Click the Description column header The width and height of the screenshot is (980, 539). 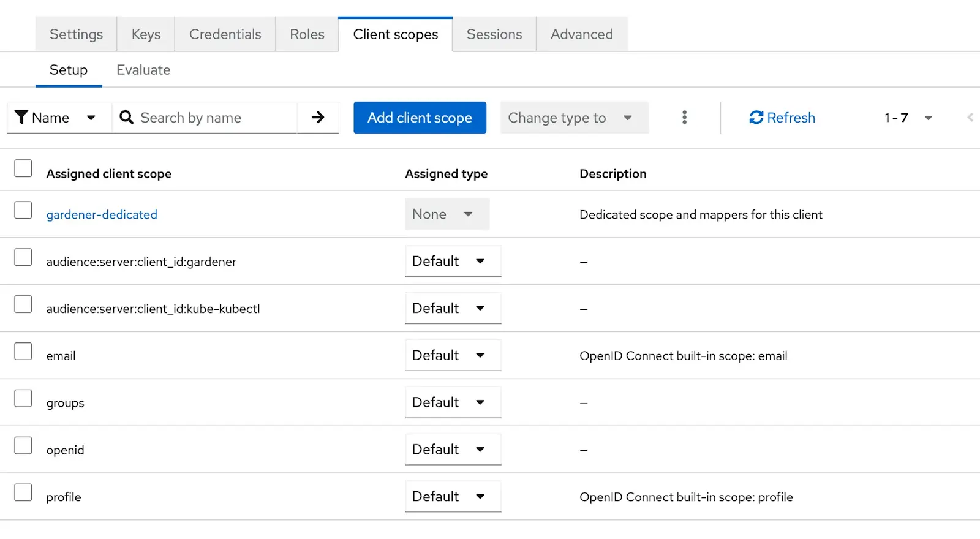[613, 174]
